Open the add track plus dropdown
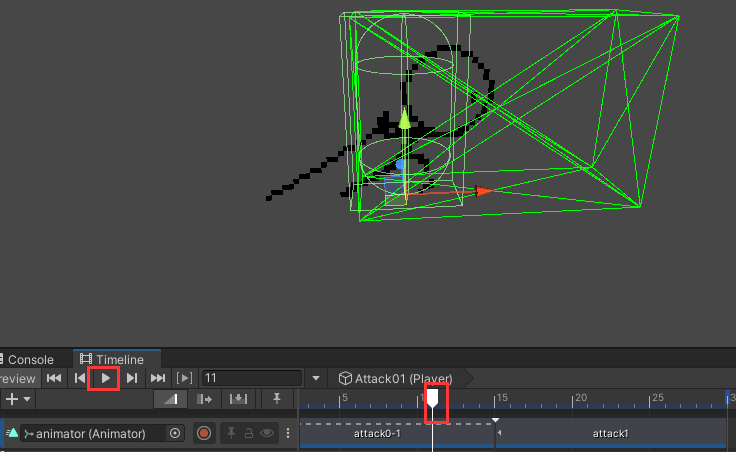The height and width of the screenshot is (452, 736). coord(18,399)
